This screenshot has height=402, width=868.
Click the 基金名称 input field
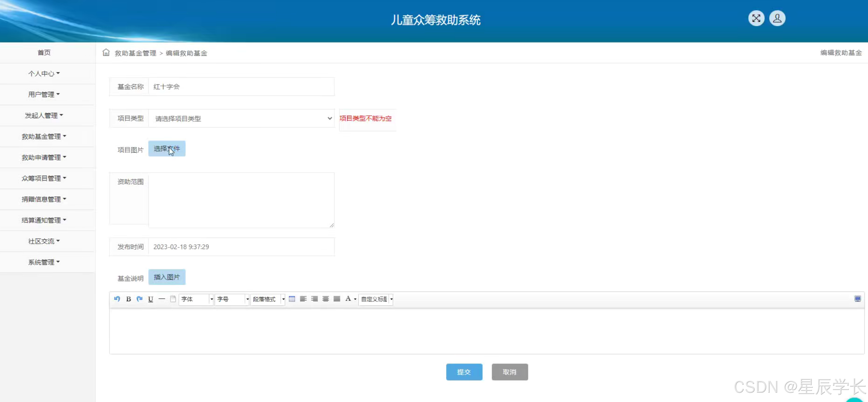pos(241,87)
